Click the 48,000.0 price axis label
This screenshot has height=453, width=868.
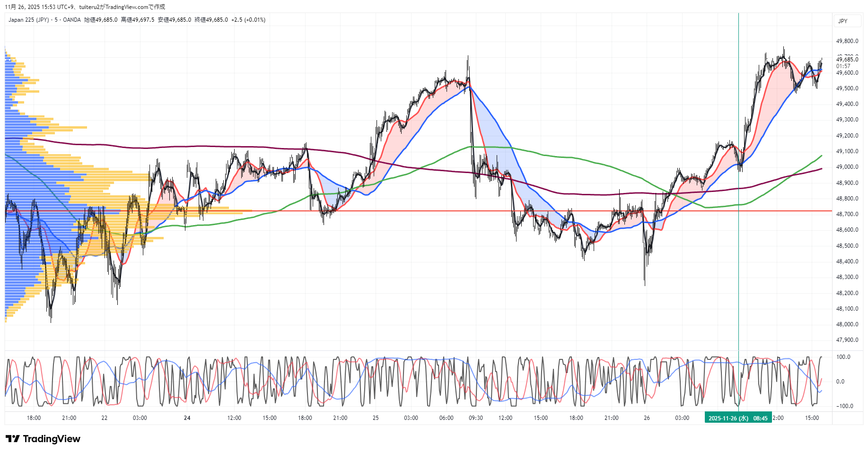(x=847, y=324)
